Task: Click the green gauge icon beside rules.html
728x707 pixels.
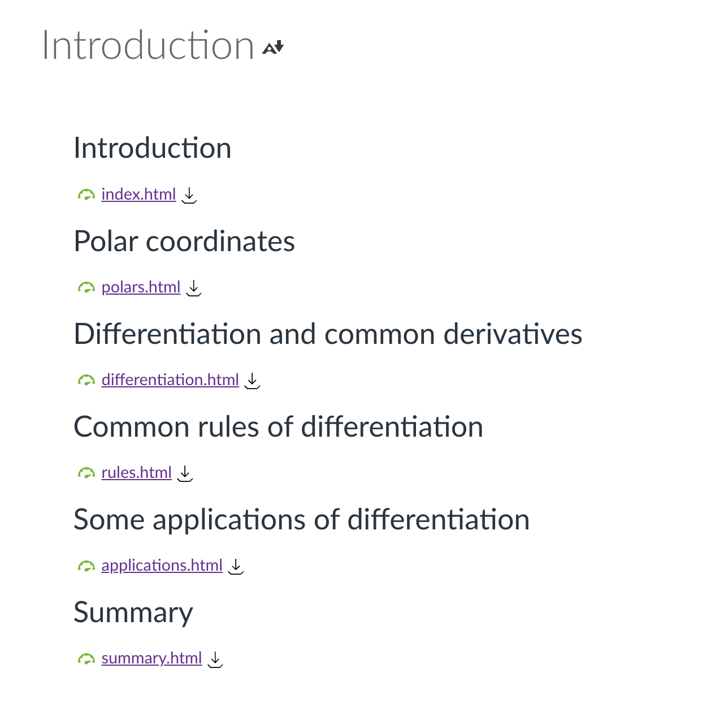Action: 86,473
